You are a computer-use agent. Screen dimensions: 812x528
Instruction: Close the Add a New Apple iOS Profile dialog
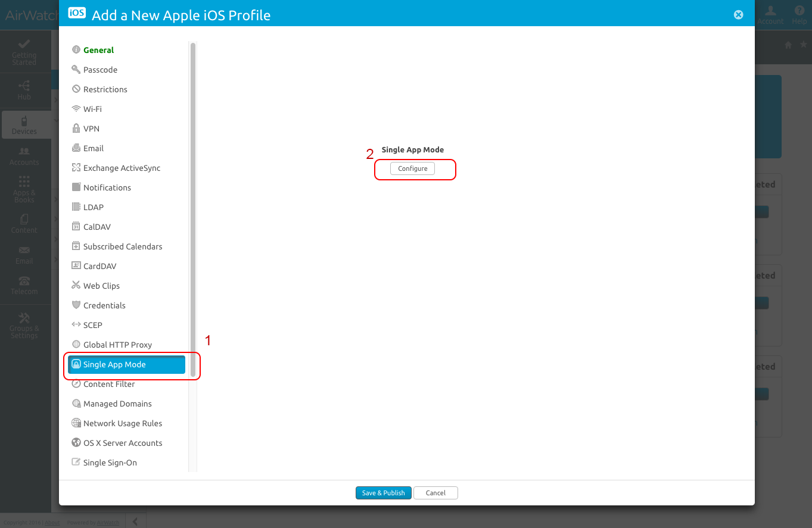(739, 15)
